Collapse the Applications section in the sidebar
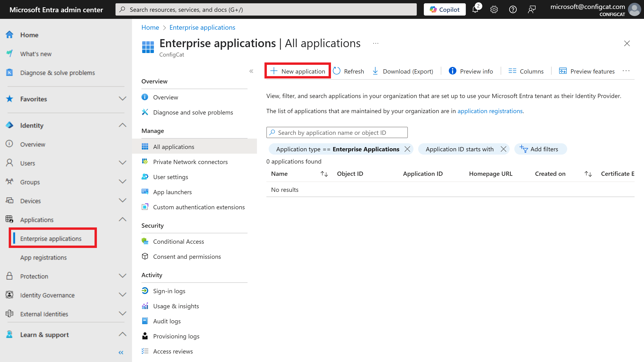Viewport: 644px width, 362px height. click(122, 219)
